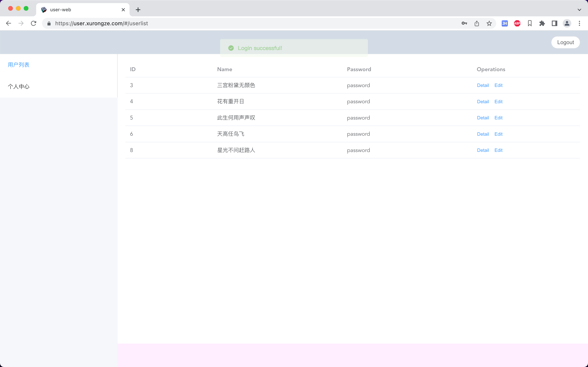Toggle the browser side panel

554,23
